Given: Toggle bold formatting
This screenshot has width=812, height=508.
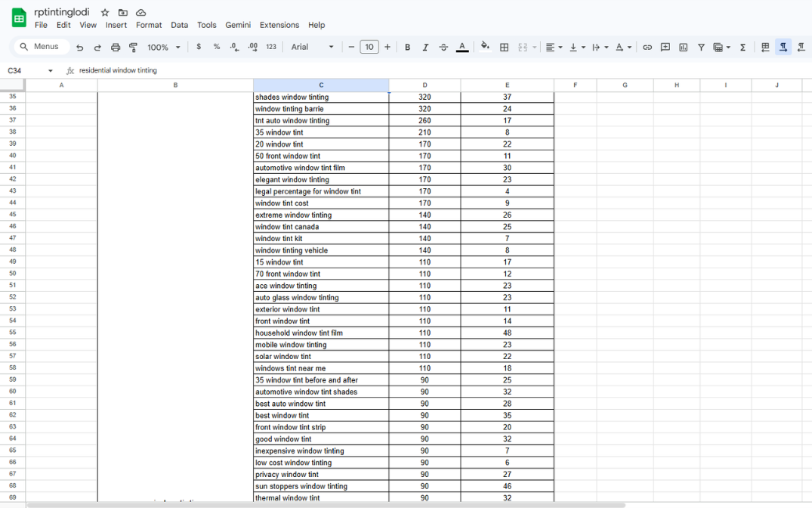Looking at the screenshot, I should pyautogui.click(x=408, y=47).
